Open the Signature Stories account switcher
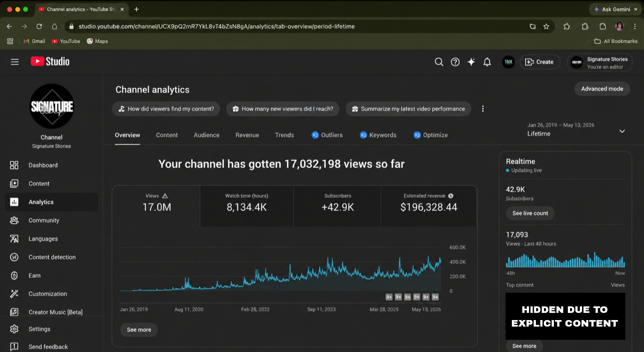Image resolution: width=644 pixels, height=352 pixels. pos(600,62)
